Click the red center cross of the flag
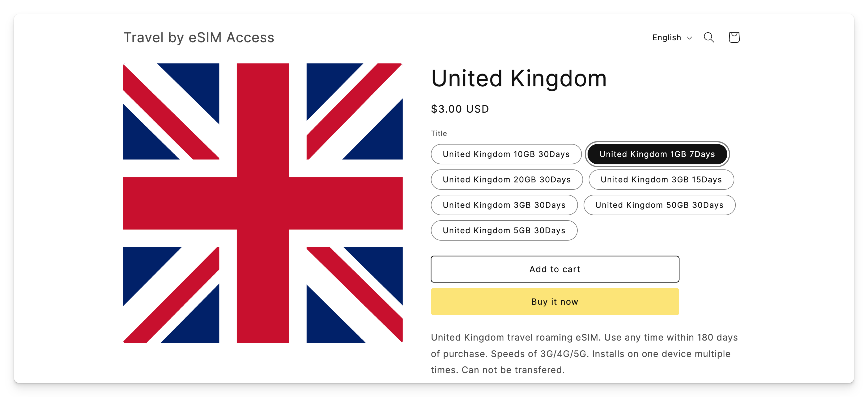 click(263, 203)
